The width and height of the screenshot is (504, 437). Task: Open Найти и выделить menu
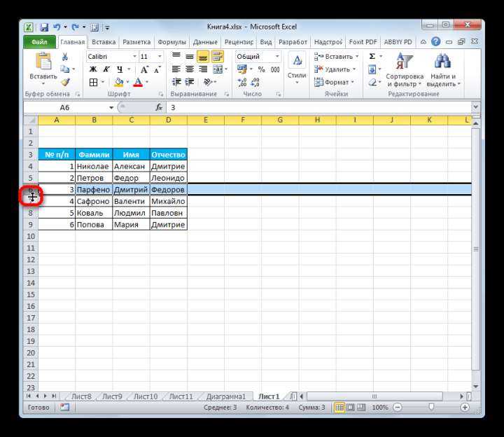tap(443, 70)
